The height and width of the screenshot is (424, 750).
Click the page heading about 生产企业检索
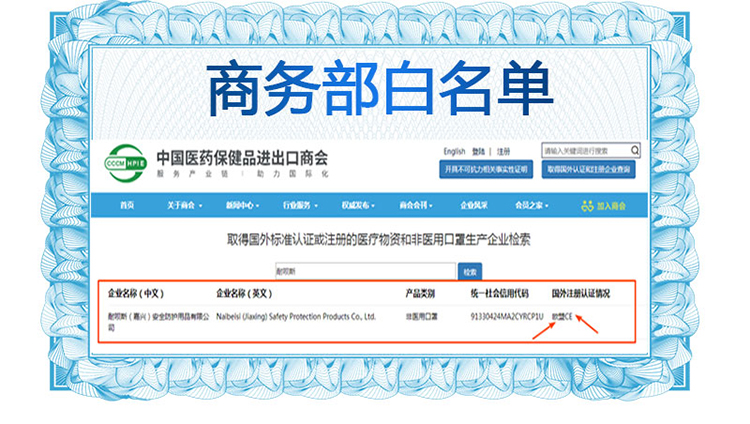pyautogui.click(x=378, y=239)
